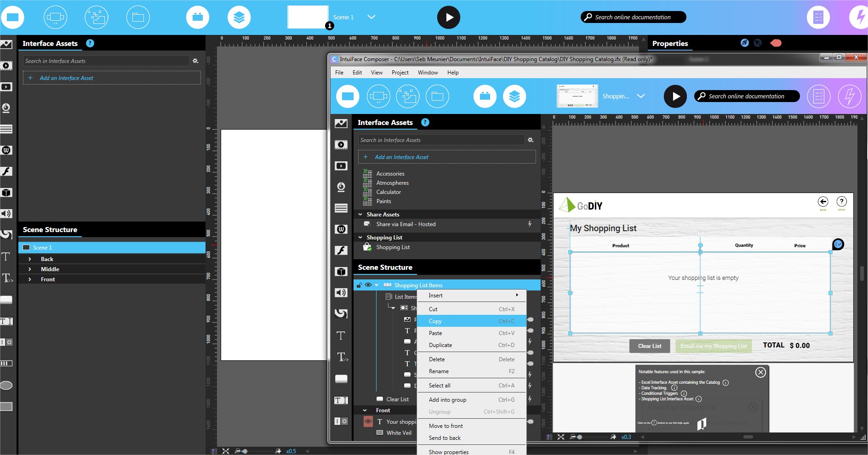Close the Notable features help popup
This screenshot has width=868, height=455.
tap(760, 372)
